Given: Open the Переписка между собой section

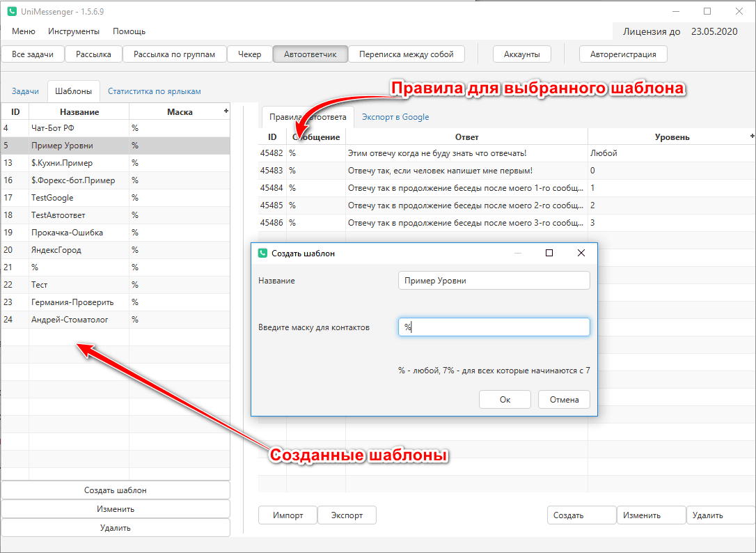Looking at the screenshot, I should (x=407, y=54).
